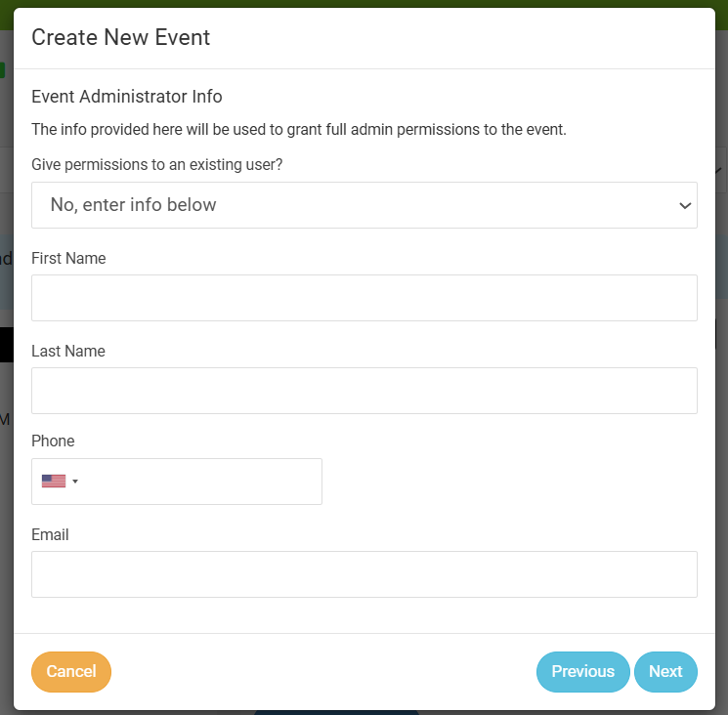Go back with the Previous button

[x=582, y=671]
